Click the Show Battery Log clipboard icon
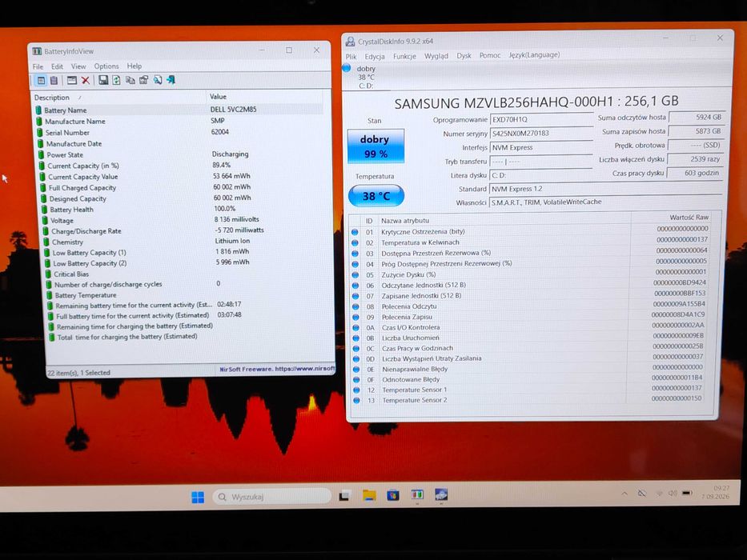Image resolution: width=747 pixels, height=560 pixels. 54,80
